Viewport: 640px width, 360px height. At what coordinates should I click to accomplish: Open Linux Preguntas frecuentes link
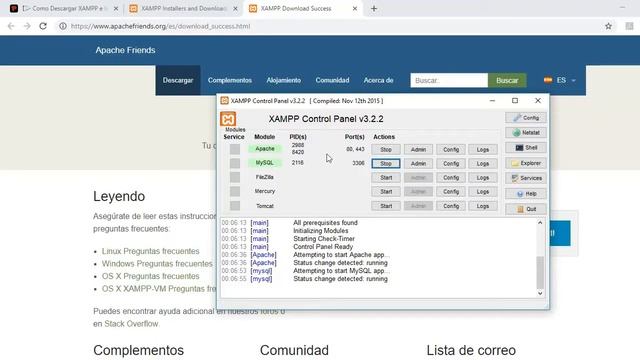point(151,251)
